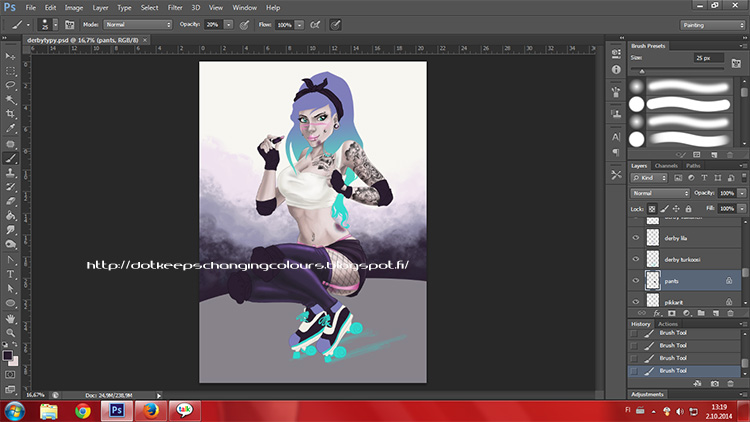Open Chrome from the taskbar

coord(83,411)
